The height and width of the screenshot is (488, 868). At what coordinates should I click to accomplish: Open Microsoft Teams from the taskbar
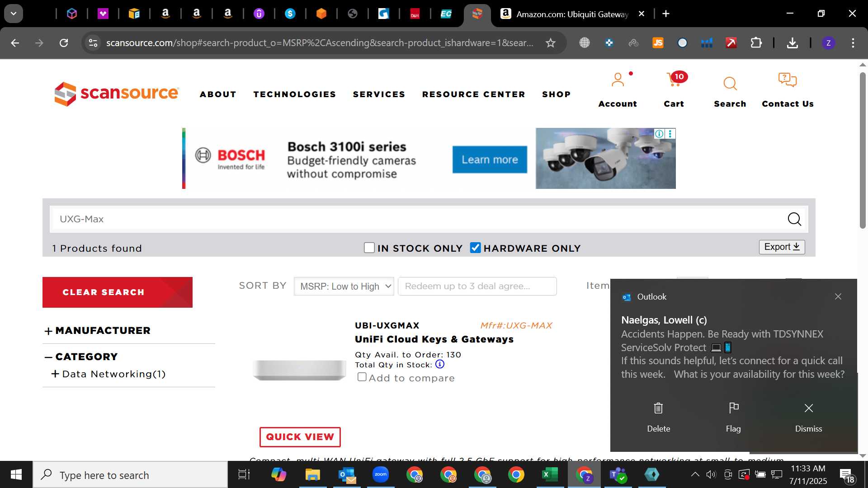[x=618, y=474]
